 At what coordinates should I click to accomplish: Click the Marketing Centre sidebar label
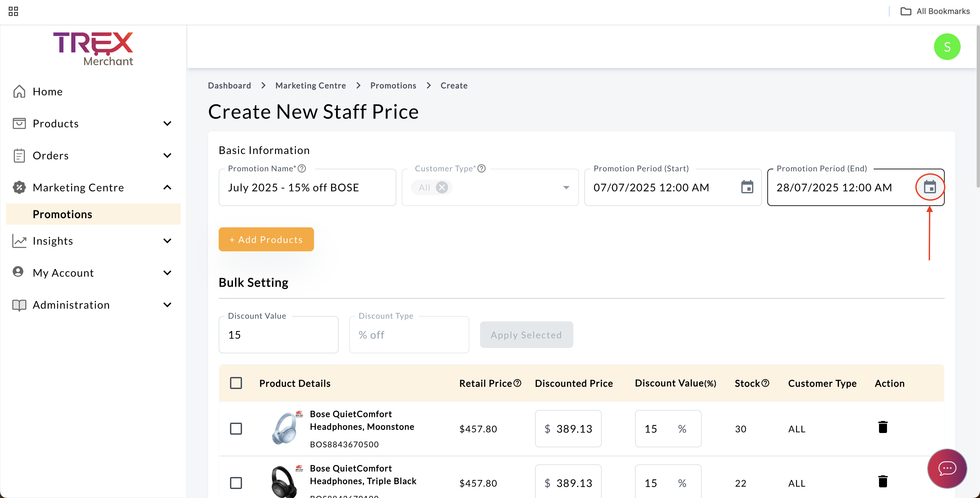(78, 188)
